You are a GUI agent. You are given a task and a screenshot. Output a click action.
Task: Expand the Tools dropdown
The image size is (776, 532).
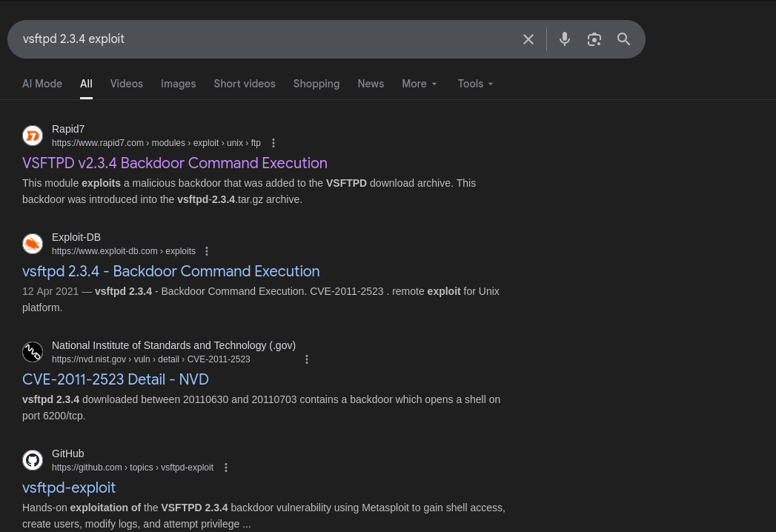pos(476,84)
